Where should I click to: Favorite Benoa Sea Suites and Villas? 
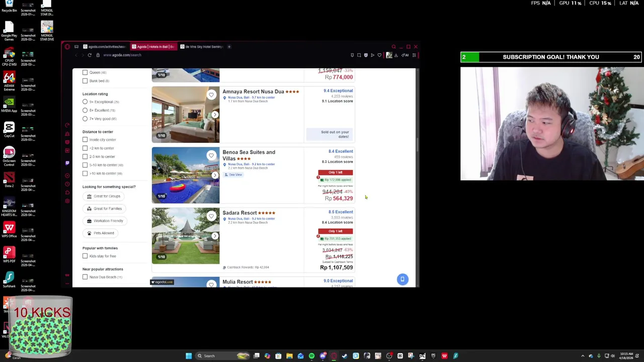pyautogui.click(x=211, y=155)
